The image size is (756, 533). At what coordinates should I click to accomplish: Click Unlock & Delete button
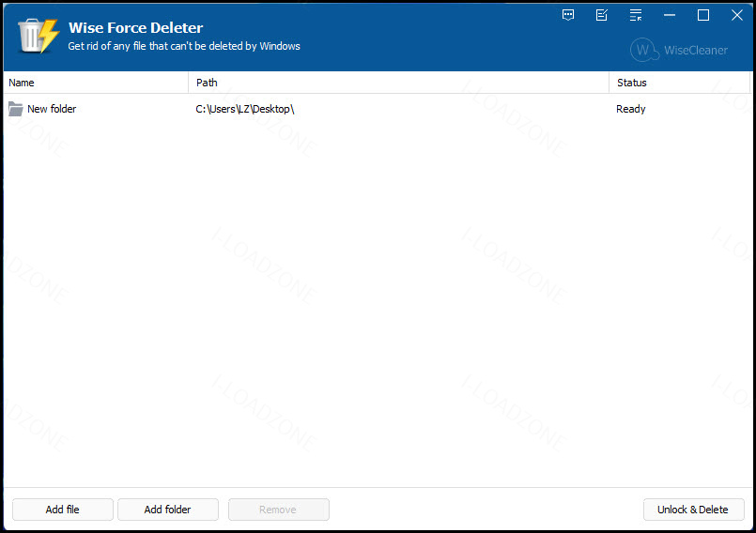coord(693,510)
